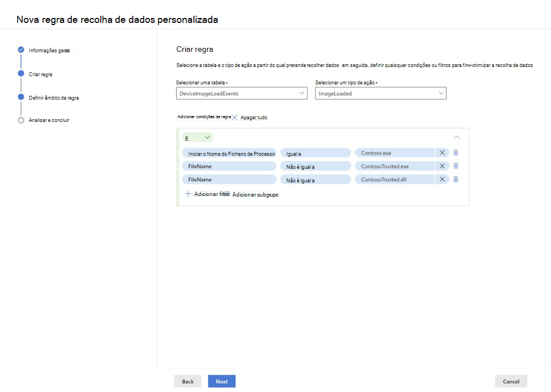Clear the Contoso.exe value with X icon
551x392 pixels.
(x=442, y=153)
